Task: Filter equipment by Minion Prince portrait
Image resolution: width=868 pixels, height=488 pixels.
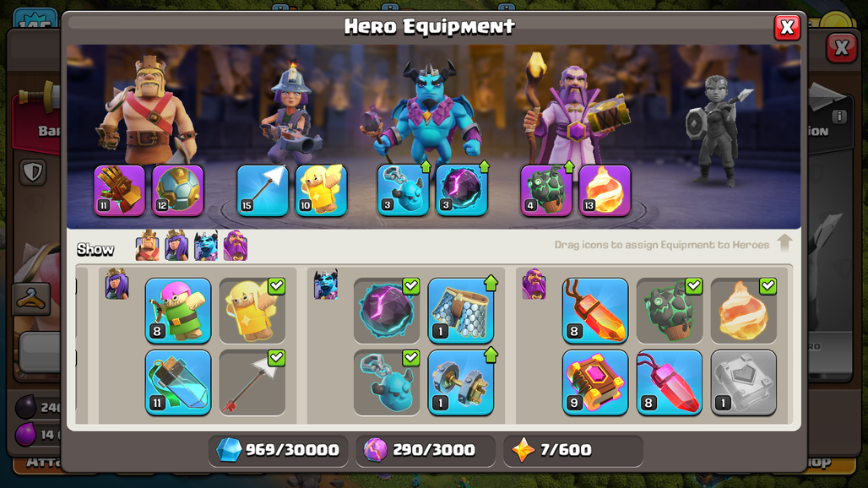Action: pyautogui.click(x=206, y=246)
